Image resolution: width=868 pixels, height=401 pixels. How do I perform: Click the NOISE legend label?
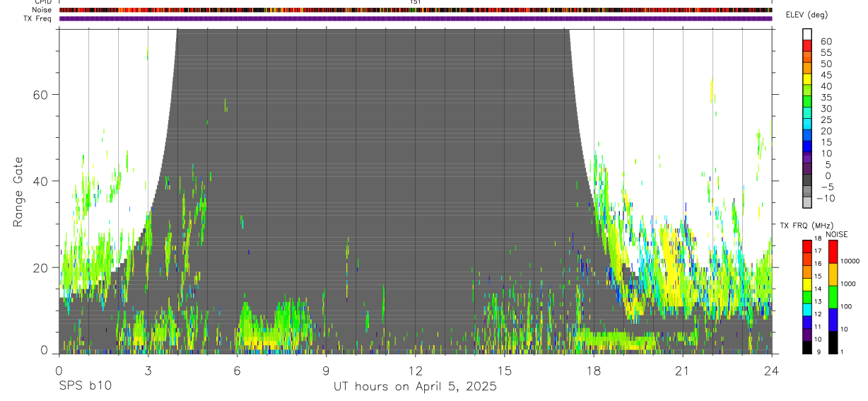coord(836,234)
